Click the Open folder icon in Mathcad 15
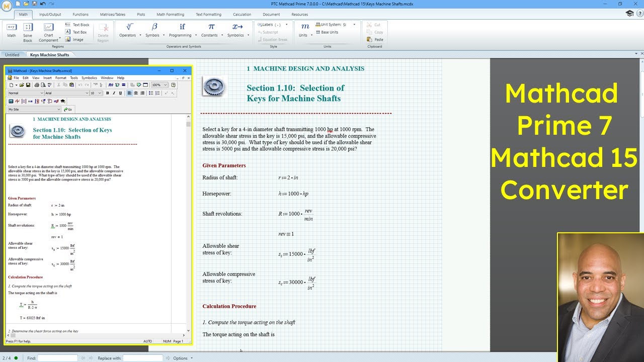 (22, 85)
